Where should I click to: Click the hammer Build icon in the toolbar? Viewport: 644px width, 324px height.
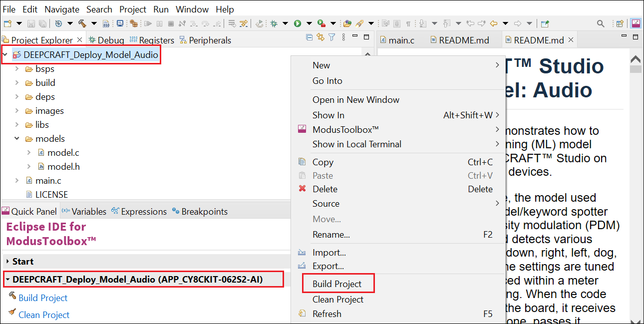(x=82, y=23)
